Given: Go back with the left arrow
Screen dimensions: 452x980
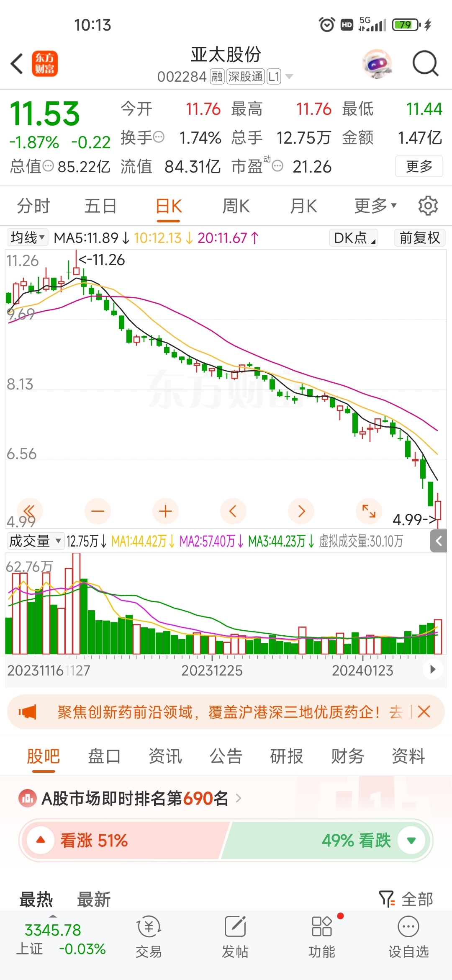Looking at the screenshot, I should click(x=17, y=64).
